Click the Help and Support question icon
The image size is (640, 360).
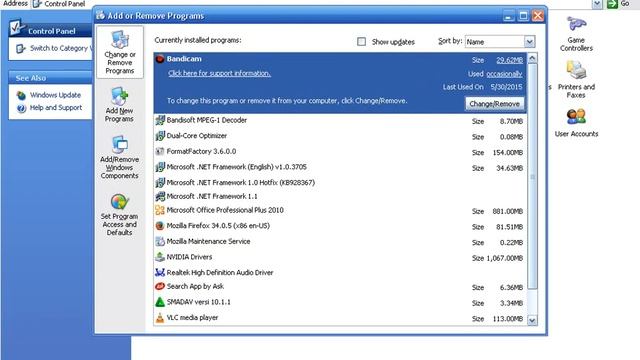point(21,108)
